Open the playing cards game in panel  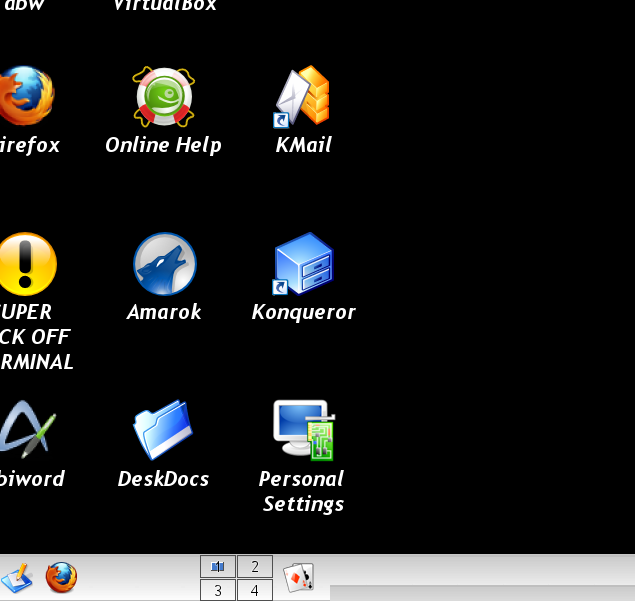tap(299, 577)
